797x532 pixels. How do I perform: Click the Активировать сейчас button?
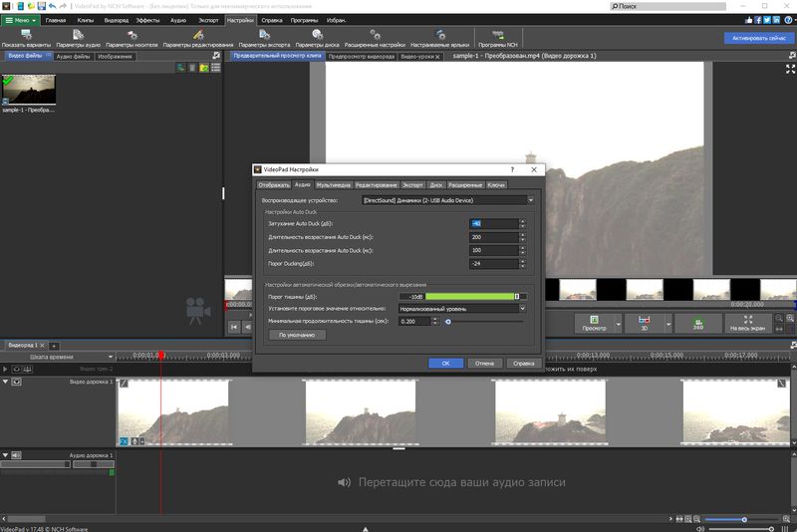[758, 38]
